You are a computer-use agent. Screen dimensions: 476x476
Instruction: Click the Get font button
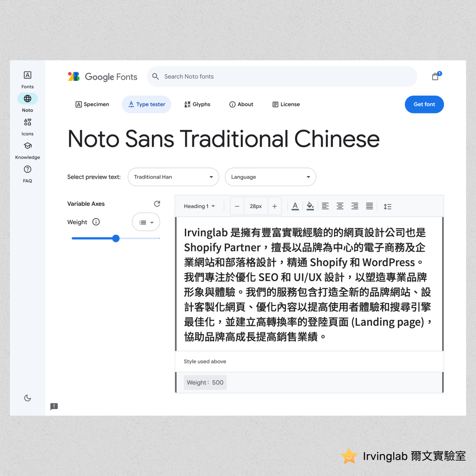click(x=424, y=104)
